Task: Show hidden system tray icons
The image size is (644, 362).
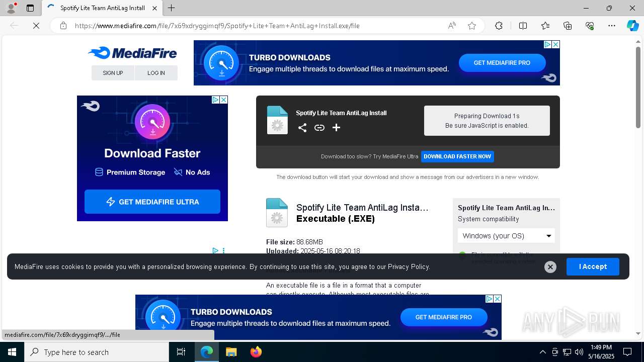Action: pyautogui.click(x=542, y=352)
